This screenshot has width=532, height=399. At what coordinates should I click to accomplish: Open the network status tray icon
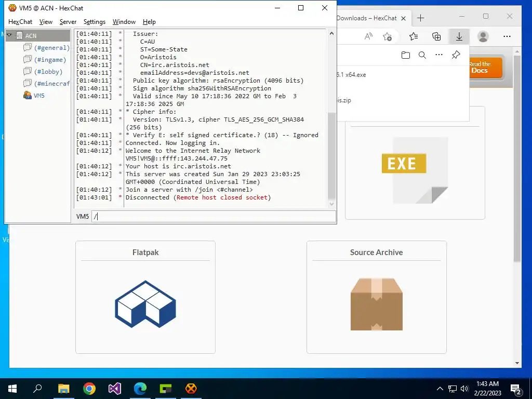point(453,389)
